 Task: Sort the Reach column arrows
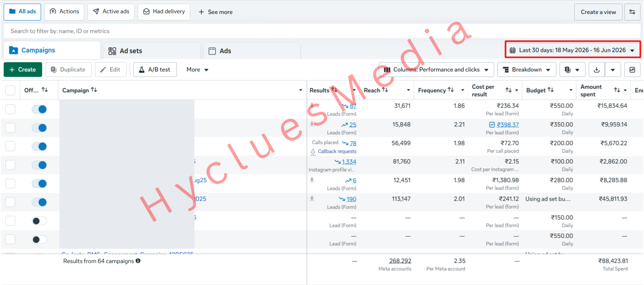pyautogui.click(x=385, y=90)
